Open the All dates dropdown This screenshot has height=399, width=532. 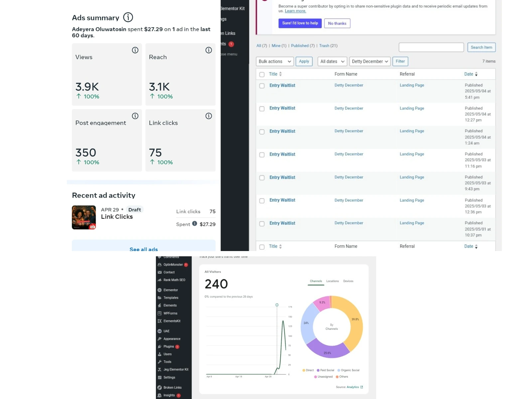[332, 62]
